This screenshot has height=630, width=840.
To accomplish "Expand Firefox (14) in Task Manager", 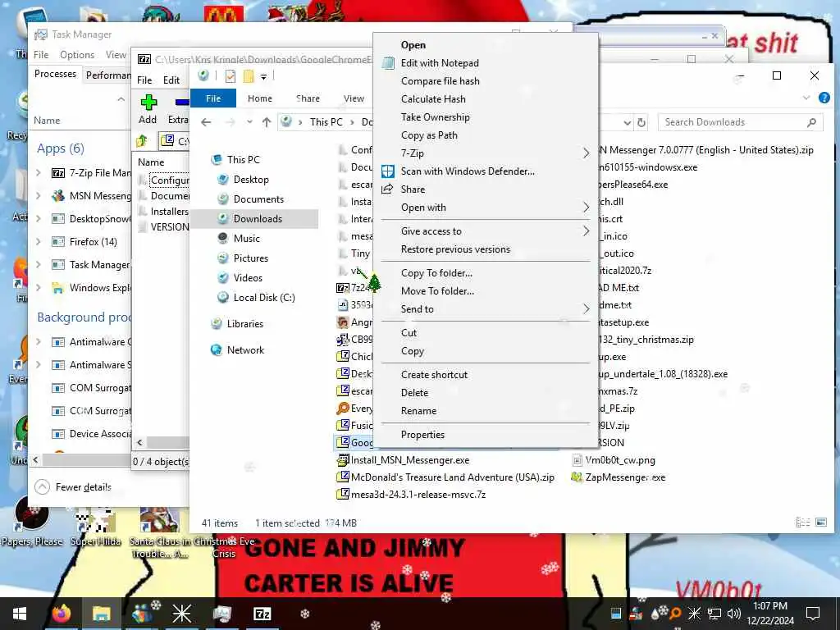I will click(x=39, y=242).
